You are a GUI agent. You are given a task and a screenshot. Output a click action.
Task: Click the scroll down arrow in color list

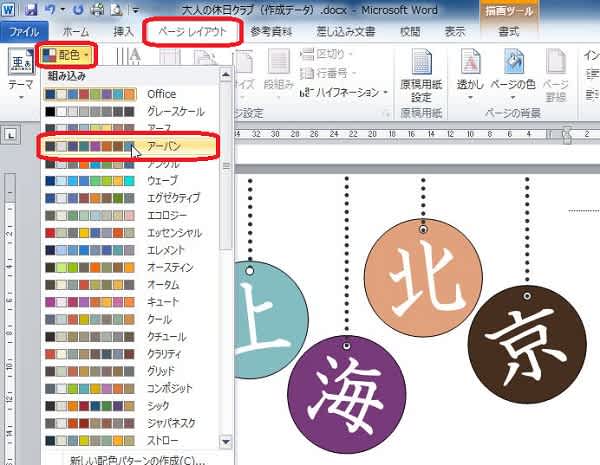point(227,440)
